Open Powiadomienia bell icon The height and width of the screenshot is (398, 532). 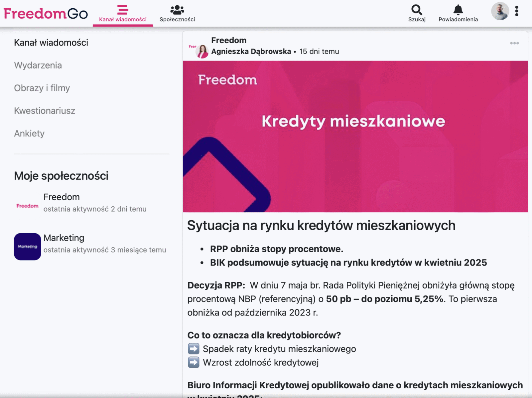[458, 10]
